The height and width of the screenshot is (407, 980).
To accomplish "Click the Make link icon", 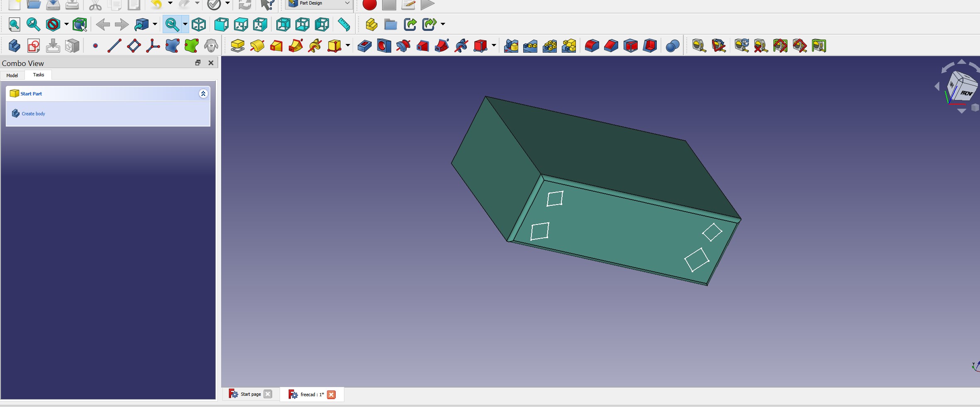I will tap(410, 24).
